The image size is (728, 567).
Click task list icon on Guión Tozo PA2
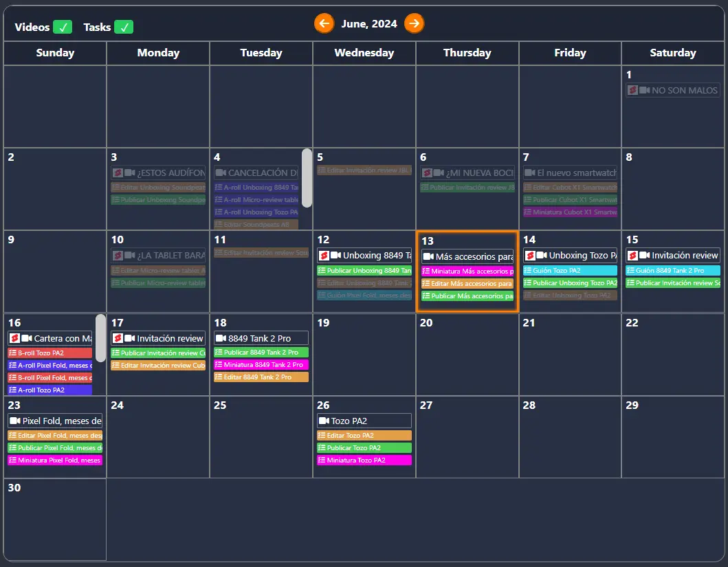point(527,271)
